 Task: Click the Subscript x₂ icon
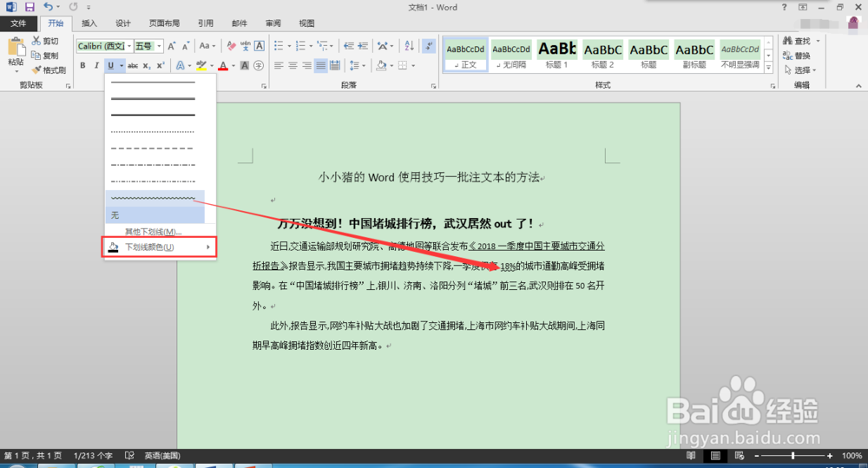[x=146, y=65]
